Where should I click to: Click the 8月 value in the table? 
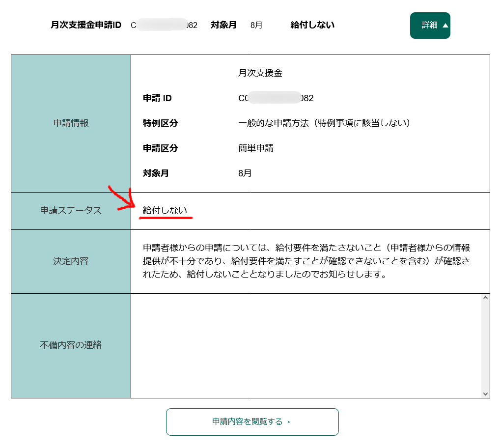pyautogui.click(x=245, y=173)
